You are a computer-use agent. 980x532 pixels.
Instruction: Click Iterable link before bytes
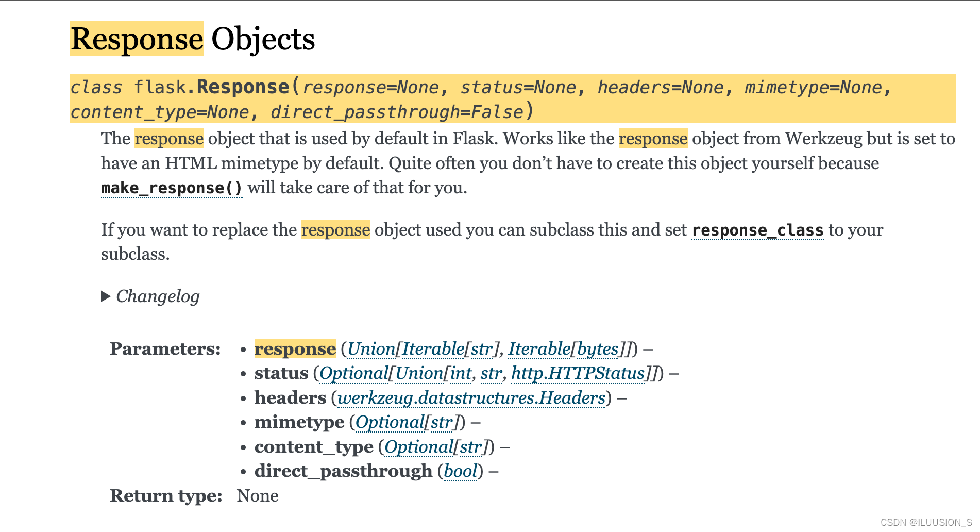coord(539,349)
